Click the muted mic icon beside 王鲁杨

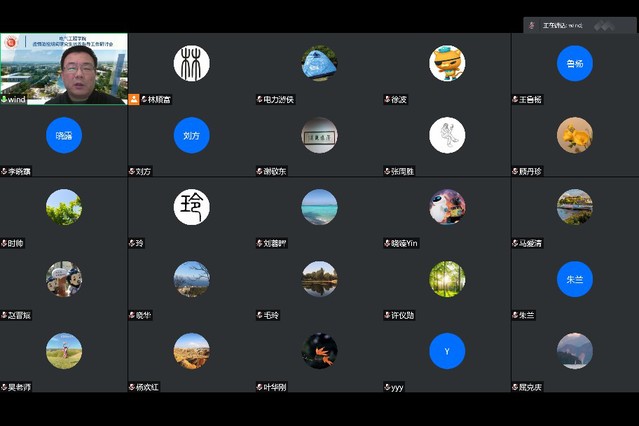[515, 100]
